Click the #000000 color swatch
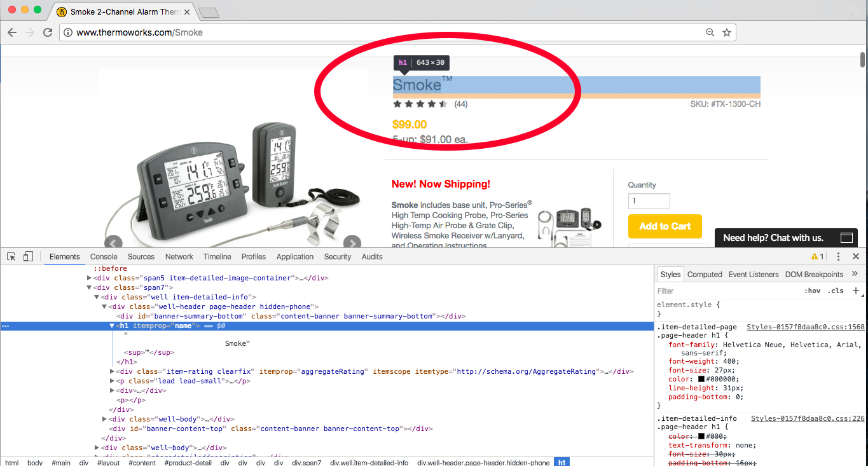 [701, 379]
